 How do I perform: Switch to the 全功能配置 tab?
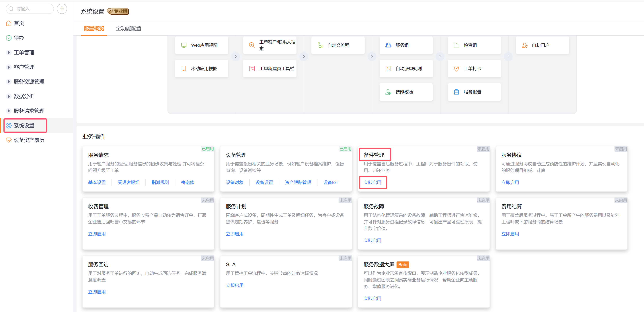[128, 28]
